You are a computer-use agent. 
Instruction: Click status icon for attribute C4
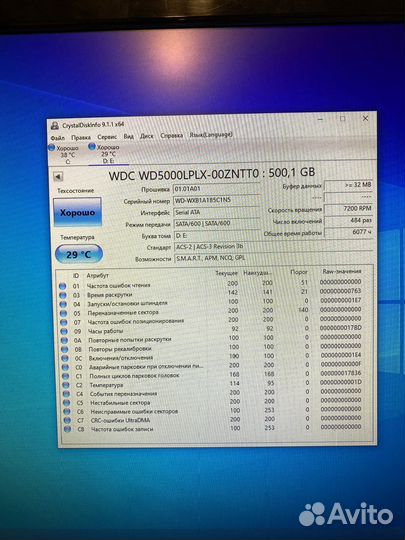(66, 394)
